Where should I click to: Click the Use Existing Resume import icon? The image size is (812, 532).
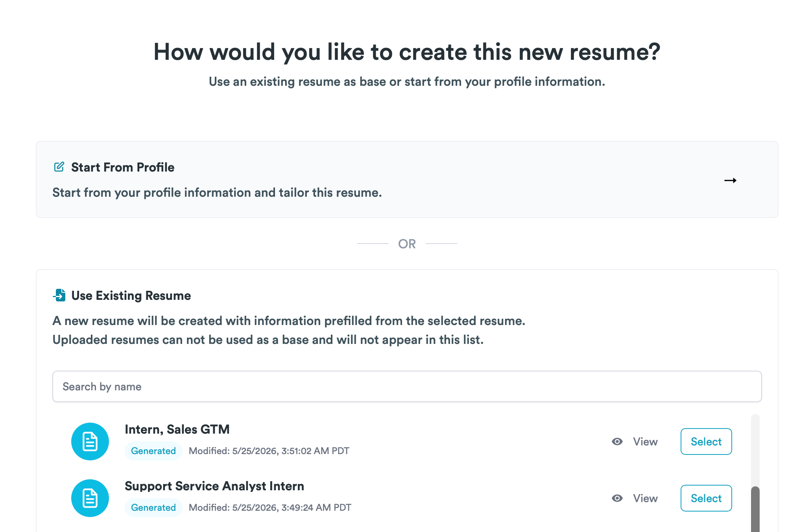59,295
